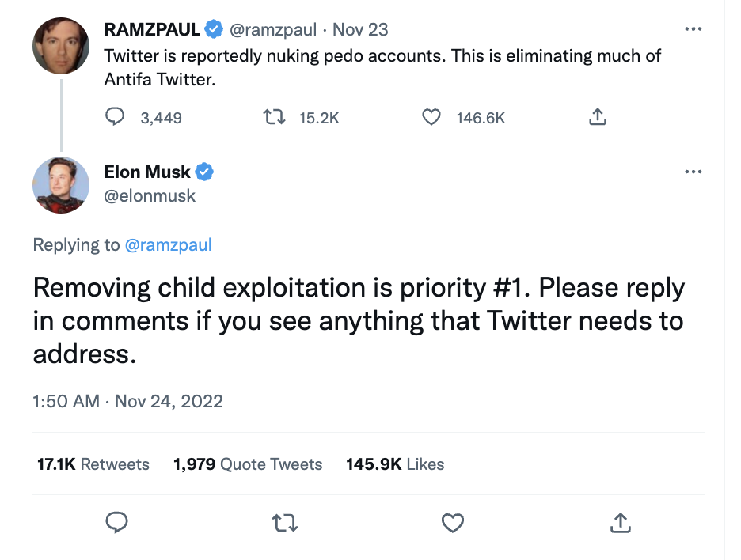Share the RAMZPAUL tweet
Image resolution: width=741 pixels, height=560 pixels.
tap(598, 117)
